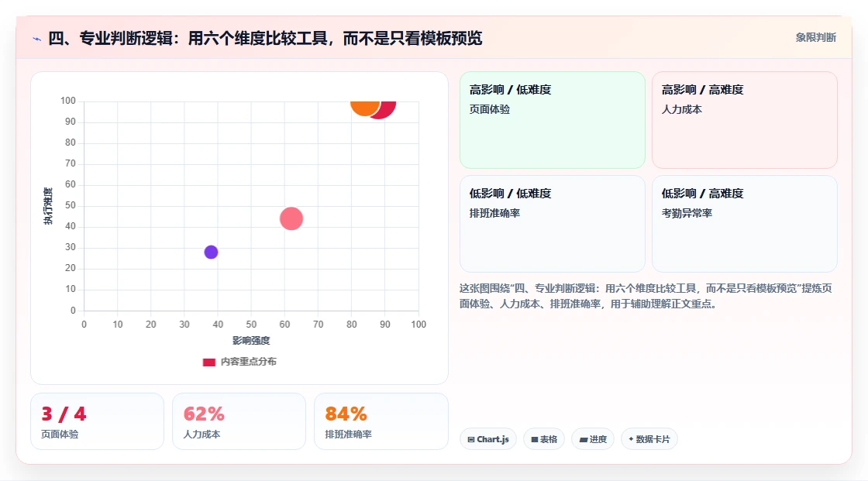Screen dimensions: 868x481
Task: Click the 内容重点分布 legend text
Action: click(x=248, y=362)
